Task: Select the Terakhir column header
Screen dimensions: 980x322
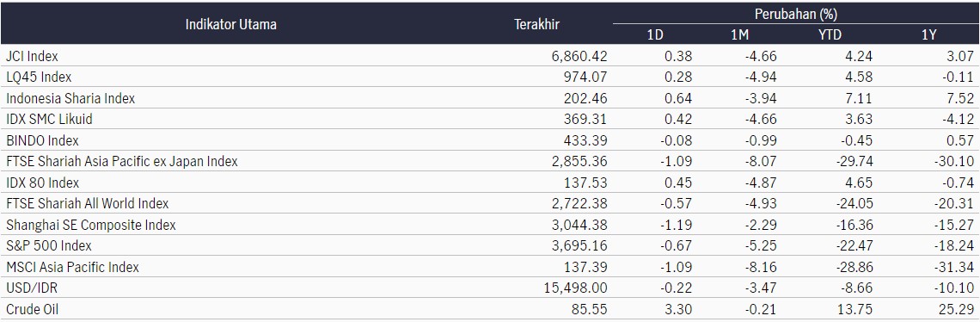Action: tap(536, 25)
